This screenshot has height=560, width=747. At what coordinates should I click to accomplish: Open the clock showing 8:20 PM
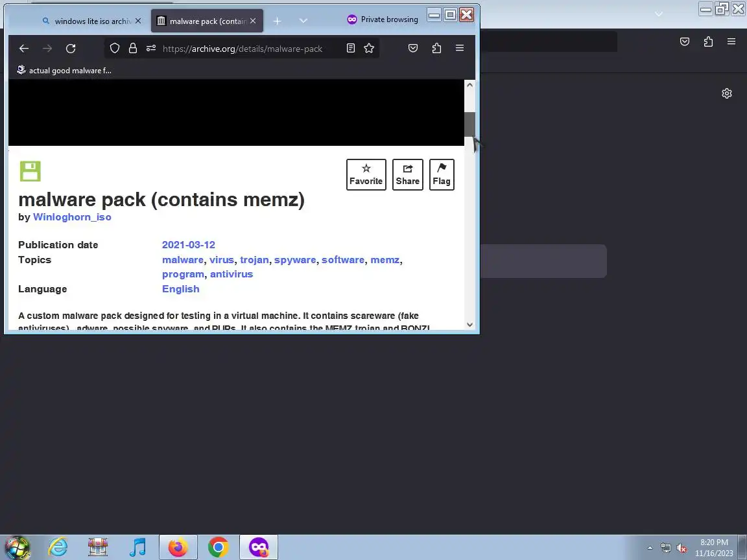coord(714,548)
